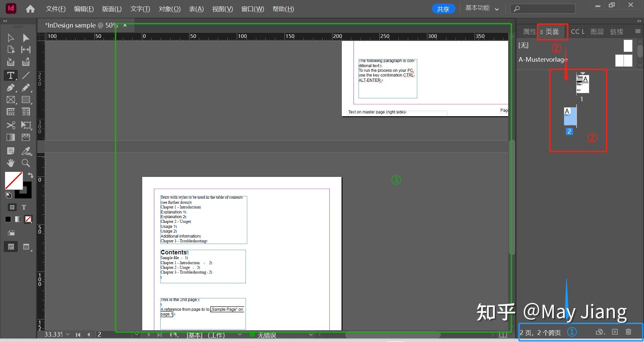This screenshot has height=342, width=644.
Task: Select the Type tool
Action: [x=10, y=76]
